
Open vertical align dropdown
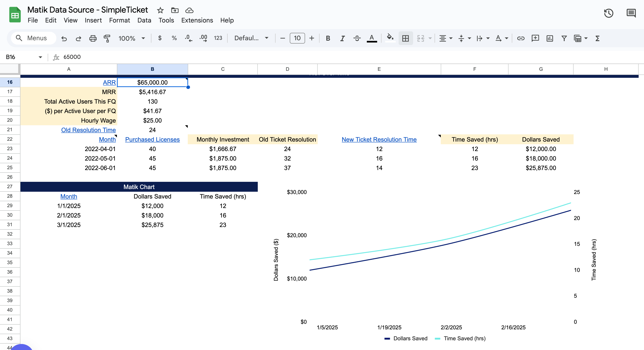click(465, 38)
